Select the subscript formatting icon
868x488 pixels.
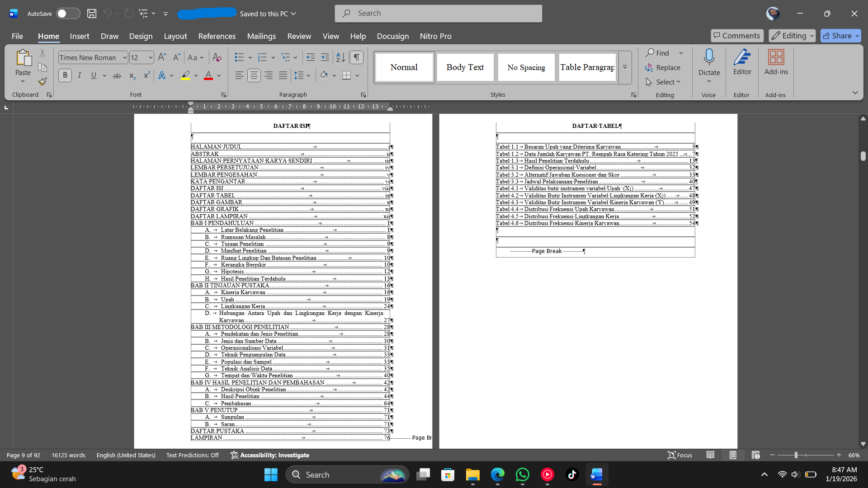(132, 75)
